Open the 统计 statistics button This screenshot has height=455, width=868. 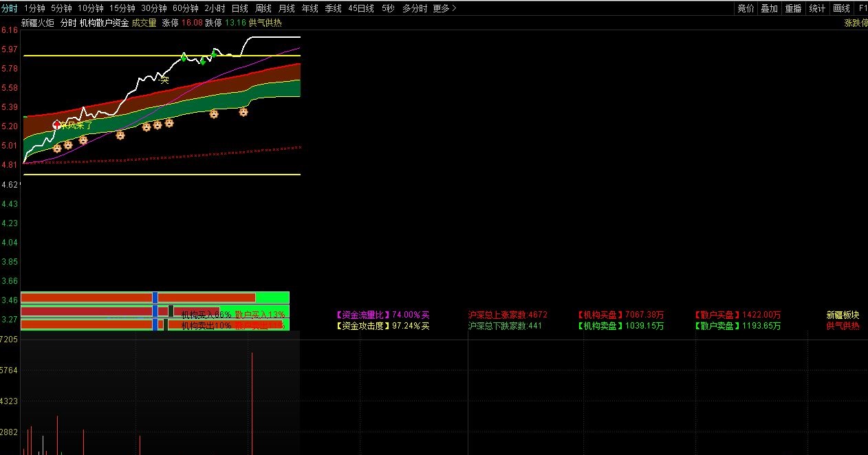click(817, 8)
